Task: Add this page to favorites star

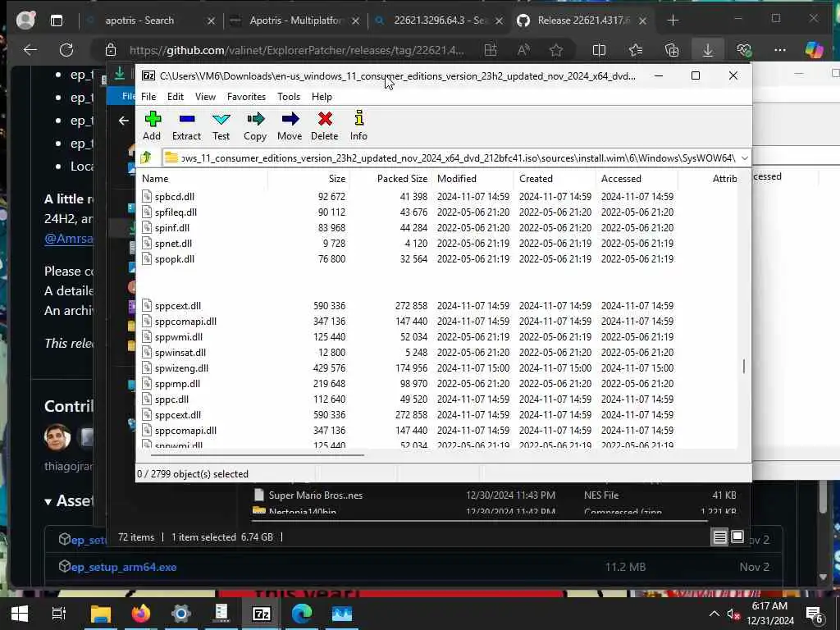Action: (556, 50)
